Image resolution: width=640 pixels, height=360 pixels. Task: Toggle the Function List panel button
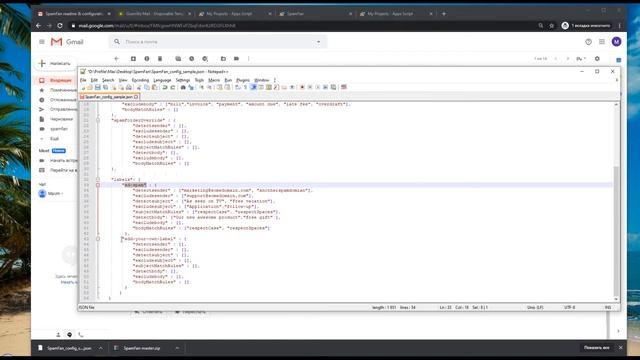coord(276,87)
